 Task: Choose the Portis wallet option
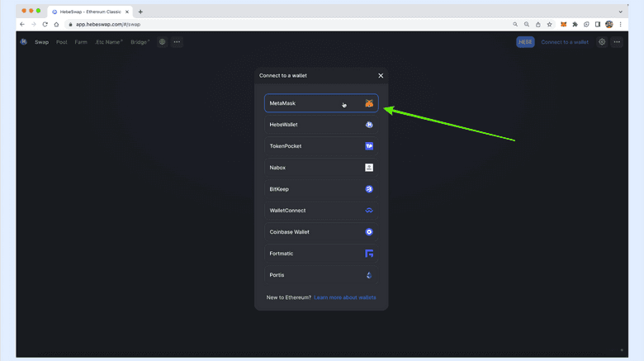320,275
